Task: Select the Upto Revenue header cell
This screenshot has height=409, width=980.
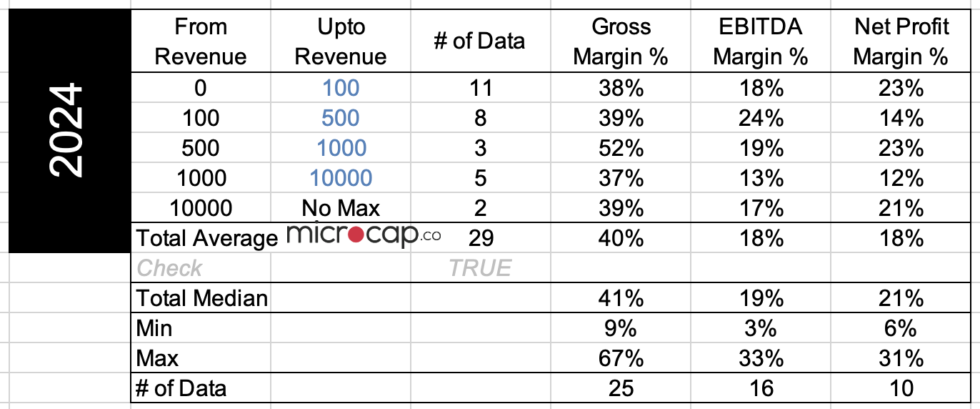Action: (x=341, y=41)
